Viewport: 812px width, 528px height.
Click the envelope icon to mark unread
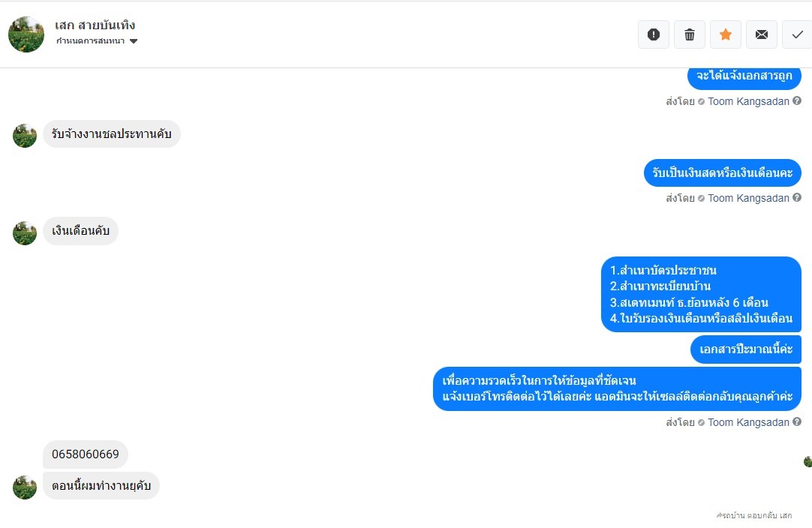[761, 34]
